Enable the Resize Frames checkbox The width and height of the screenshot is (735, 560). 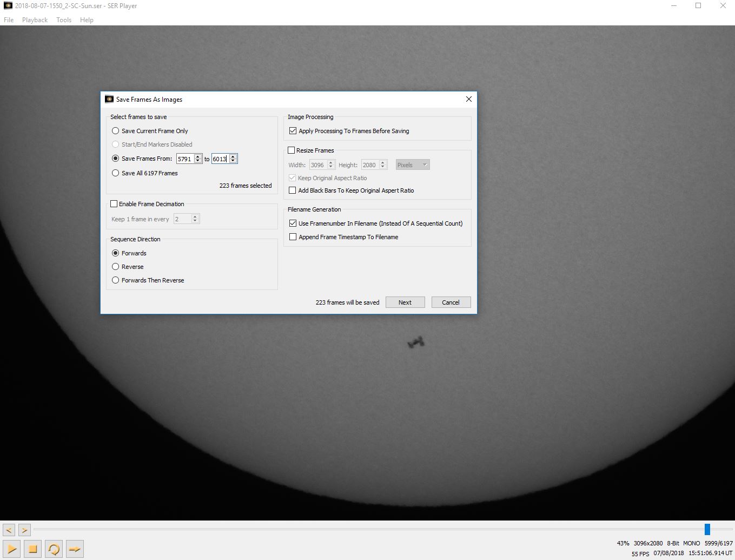coord(311,150)
